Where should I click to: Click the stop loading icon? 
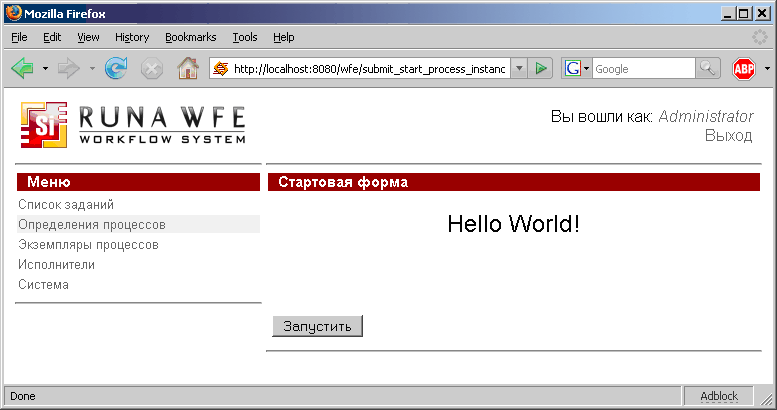pos(152,68)
